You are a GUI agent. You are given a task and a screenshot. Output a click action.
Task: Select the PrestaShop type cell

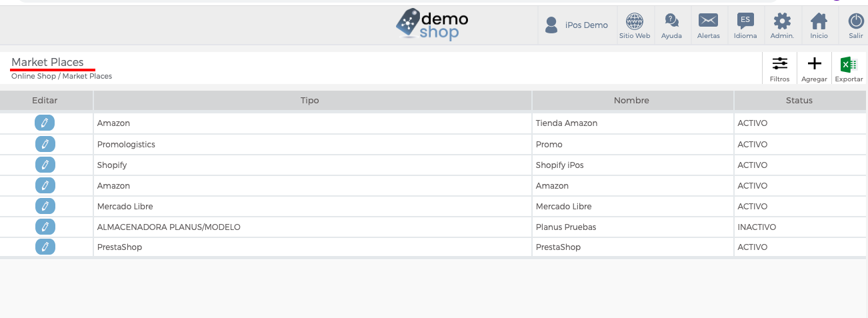[x=313, y=247]
